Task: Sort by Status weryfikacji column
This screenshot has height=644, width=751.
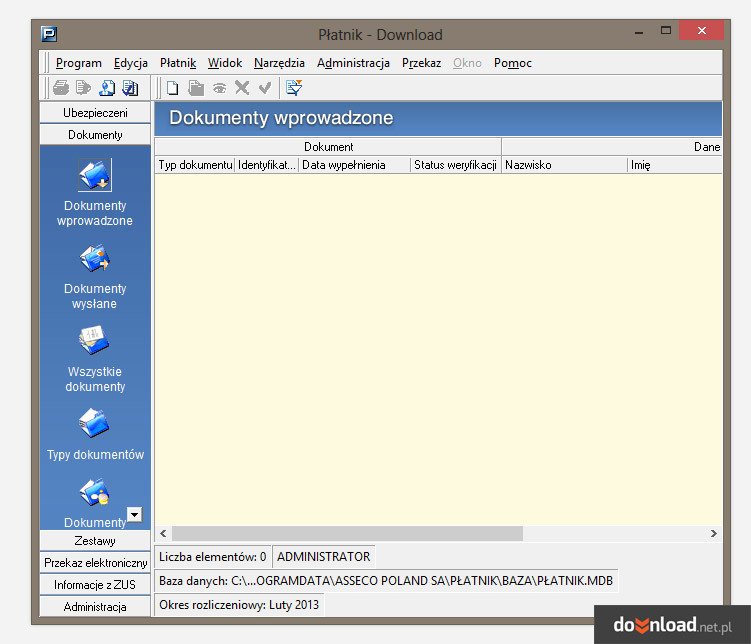Action: [x=455, y=165]
